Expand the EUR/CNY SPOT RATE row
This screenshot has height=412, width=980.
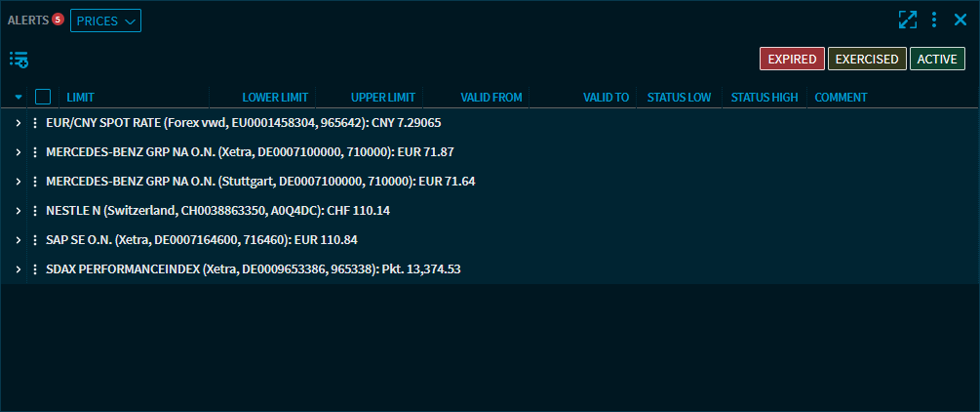click(x=19, y=124)
